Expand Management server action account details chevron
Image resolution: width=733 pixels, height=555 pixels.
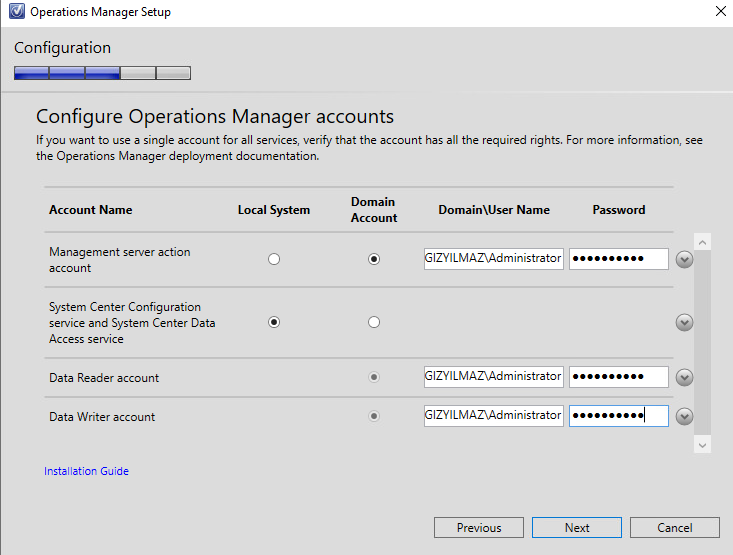(684, 259)
